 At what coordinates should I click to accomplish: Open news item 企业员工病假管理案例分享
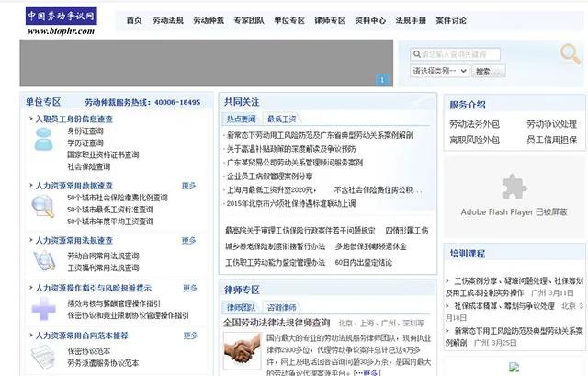click(x=269, y=176)
